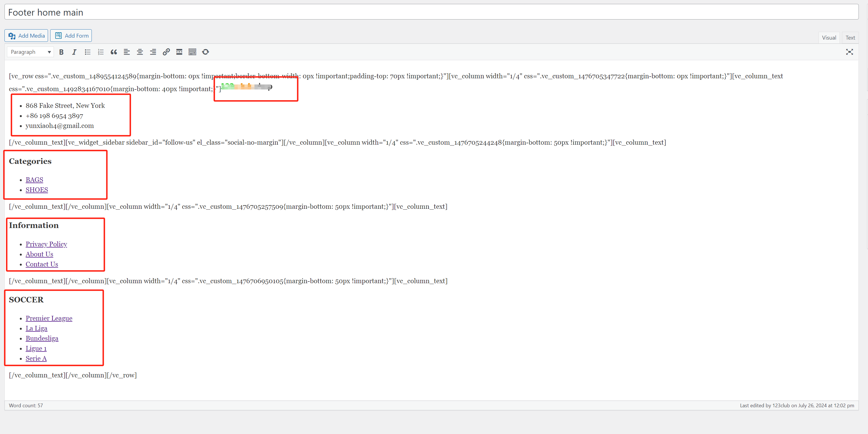Apply italic formatting

74,52
